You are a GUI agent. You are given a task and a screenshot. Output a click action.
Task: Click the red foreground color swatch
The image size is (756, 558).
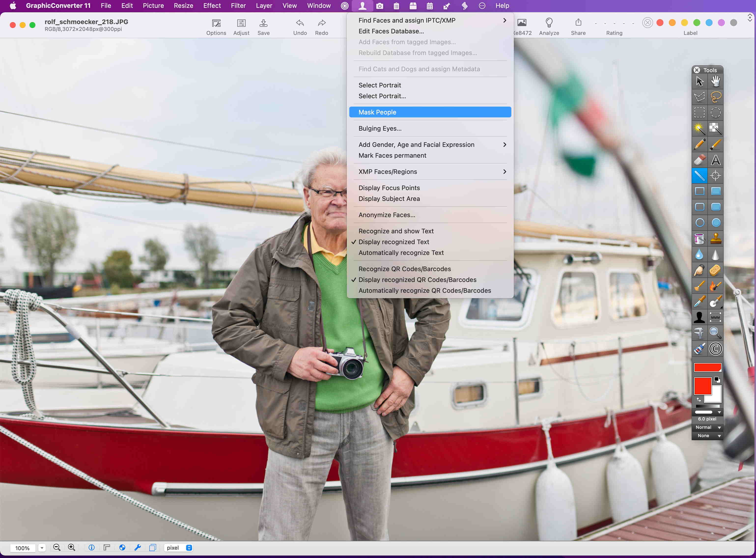pyautogui.click(x=703, y=386)
